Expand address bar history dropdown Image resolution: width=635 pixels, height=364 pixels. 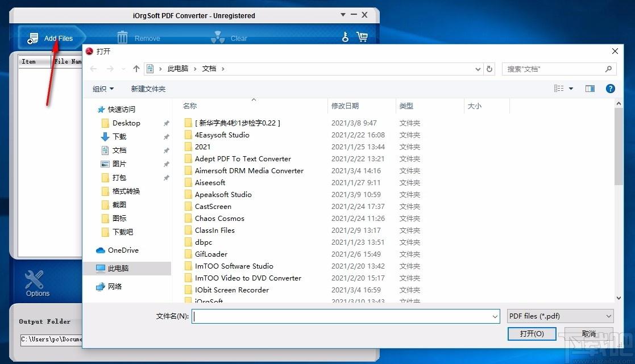[x=478, y=69]
